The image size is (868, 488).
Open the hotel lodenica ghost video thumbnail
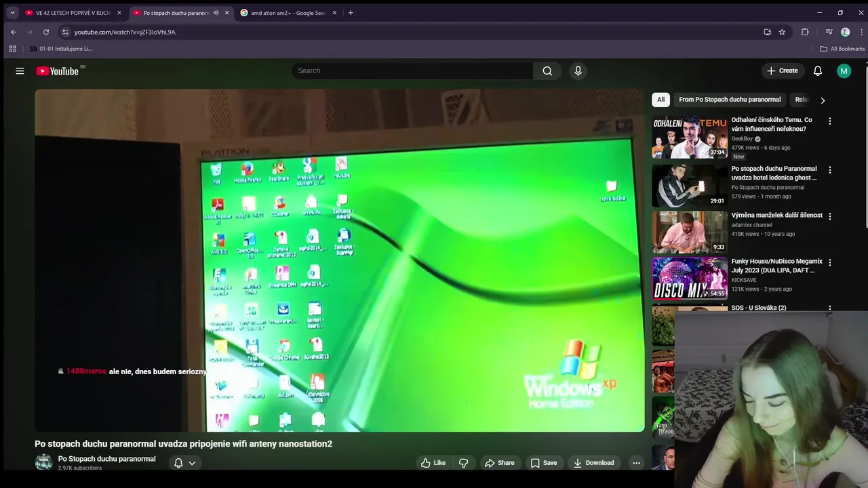point(690,186)
